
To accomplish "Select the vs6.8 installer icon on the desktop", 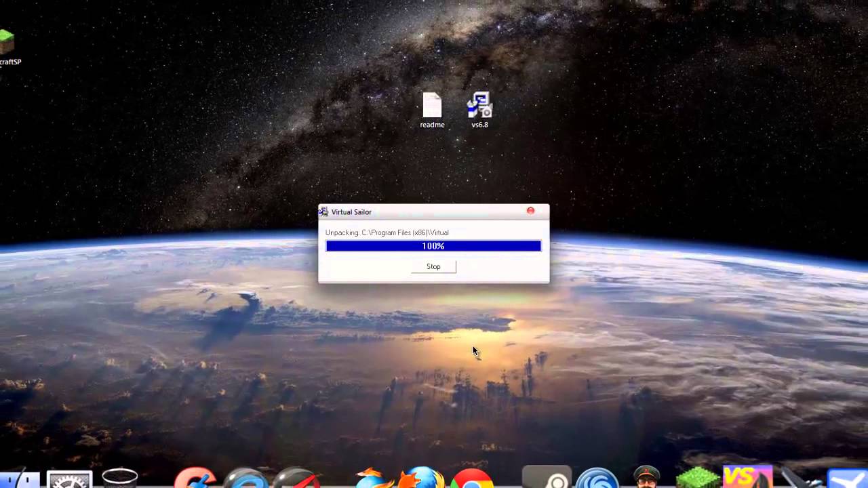I will point(479,110).
